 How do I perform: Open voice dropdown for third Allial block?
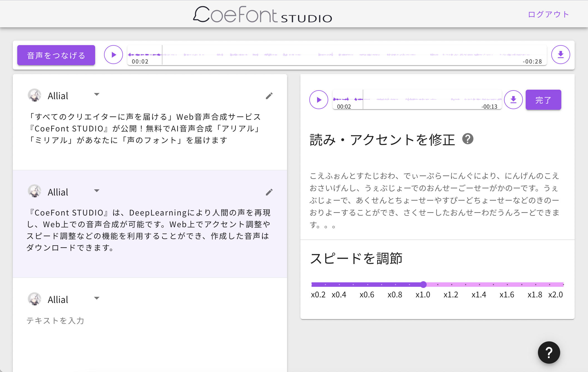97,298
